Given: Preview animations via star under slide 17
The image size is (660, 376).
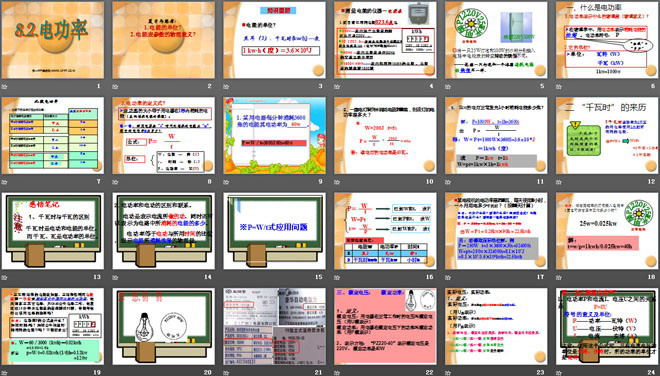Looking at the screenshot, I should tap(448, 277).
